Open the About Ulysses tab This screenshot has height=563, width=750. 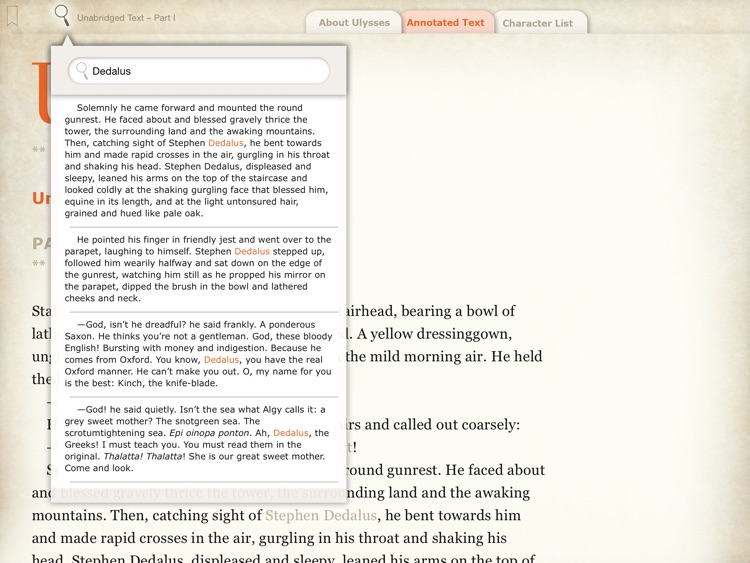coord(354,22)
